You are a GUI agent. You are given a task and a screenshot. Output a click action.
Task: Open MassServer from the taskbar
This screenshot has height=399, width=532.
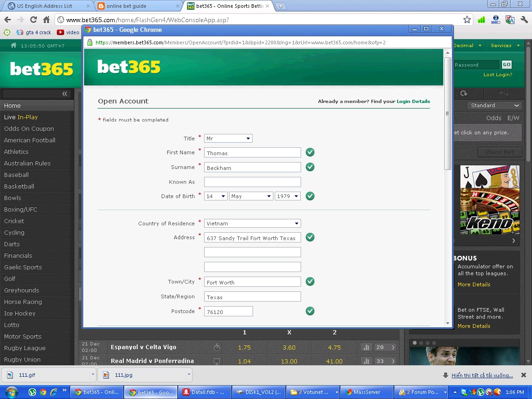click(x=367, y=392)
